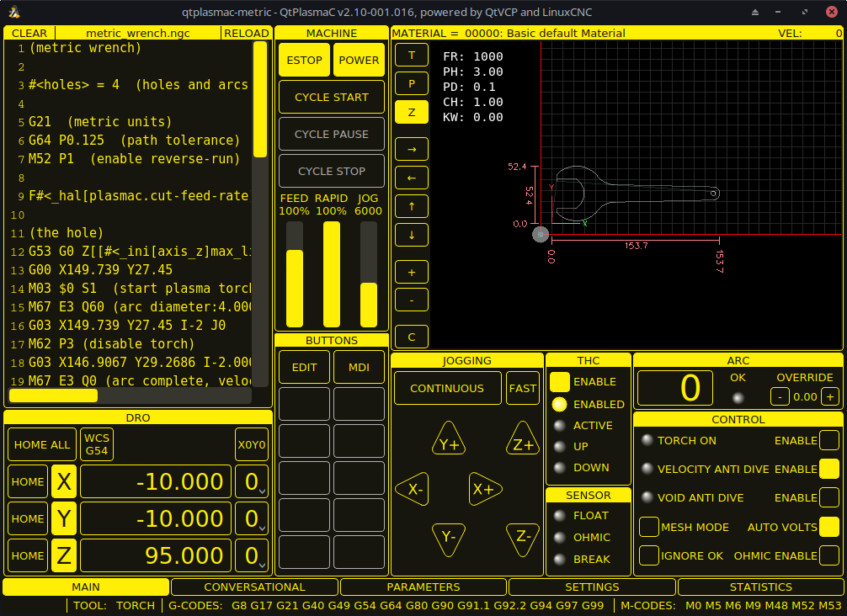Switch preview to Z view icon
847x616 pixels.
(411, 111)
